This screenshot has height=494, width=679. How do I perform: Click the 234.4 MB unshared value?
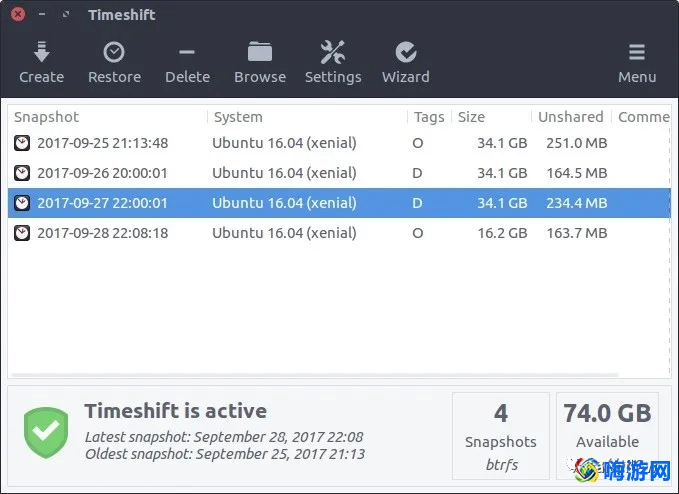(577, 203)
